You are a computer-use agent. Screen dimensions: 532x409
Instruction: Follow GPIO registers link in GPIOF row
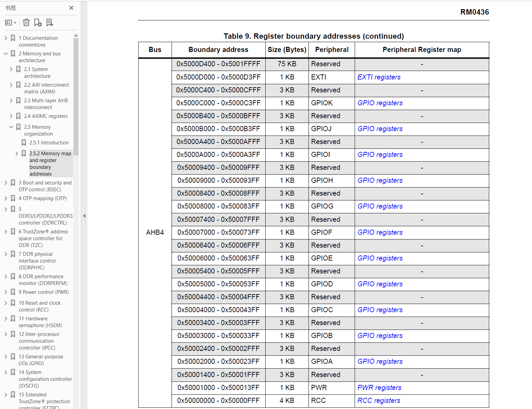(380, 232)
